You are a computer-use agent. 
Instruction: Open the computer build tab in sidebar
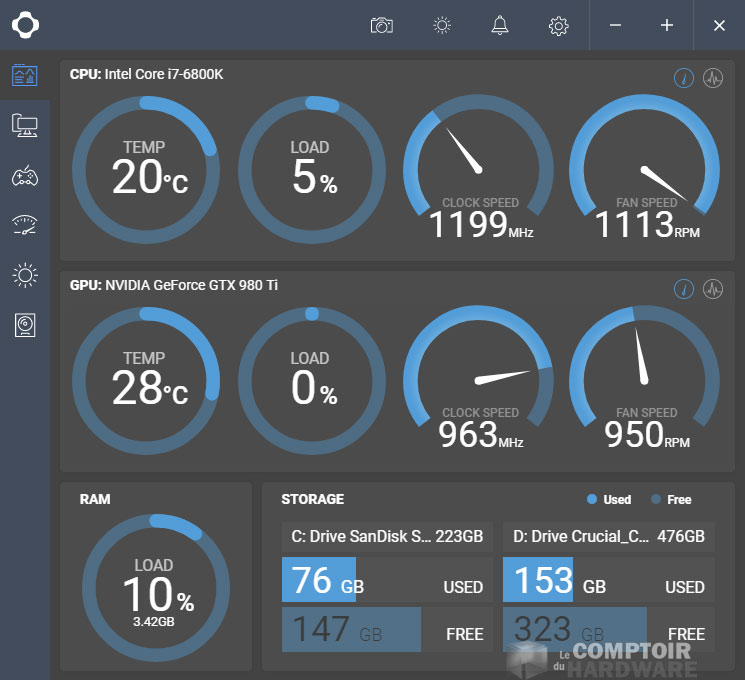point(25,125)
